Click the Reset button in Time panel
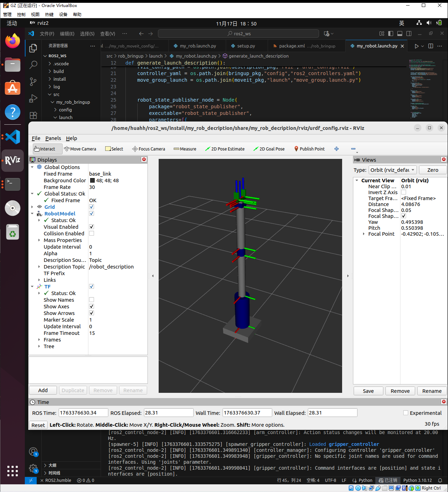The image size is (448, 492). [38, 425]
